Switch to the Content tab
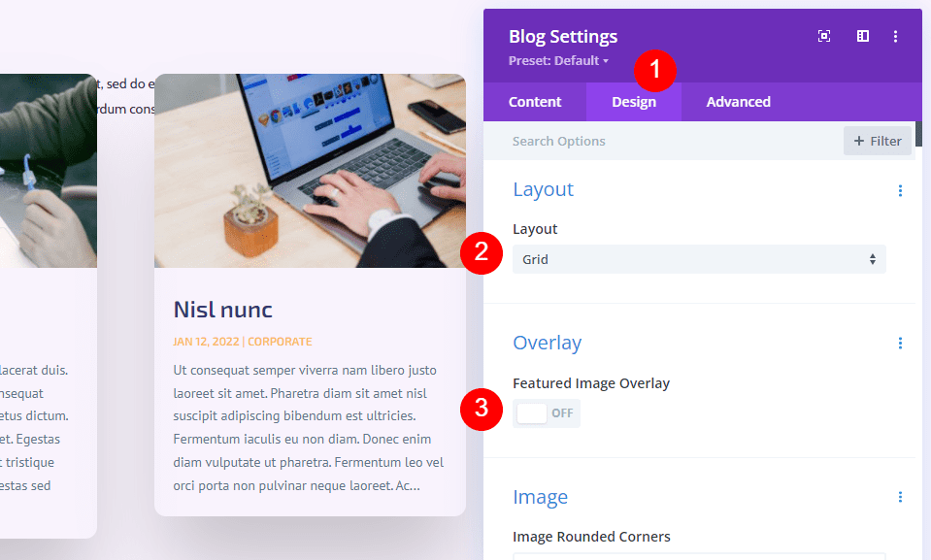 coord(534,102)
